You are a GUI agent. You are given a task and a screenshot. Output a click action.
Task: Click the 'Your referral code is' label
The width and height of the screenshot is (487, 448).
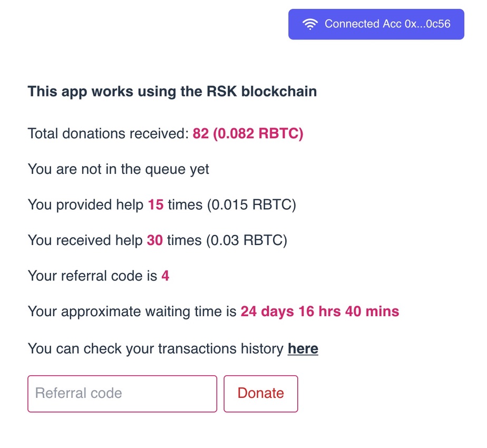[x=93, y=276]
